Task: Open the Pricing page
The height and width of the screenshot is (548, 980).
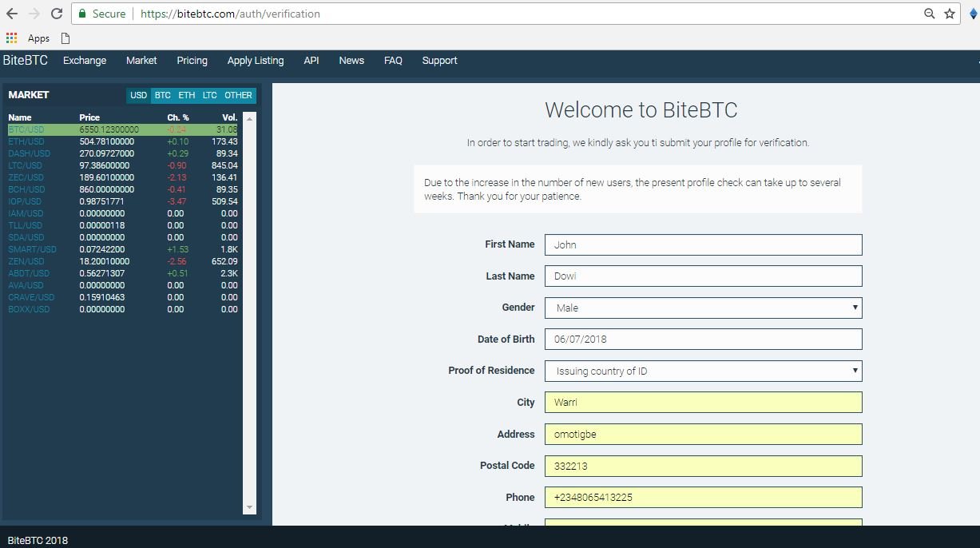Action: click(x=192, y=60)
